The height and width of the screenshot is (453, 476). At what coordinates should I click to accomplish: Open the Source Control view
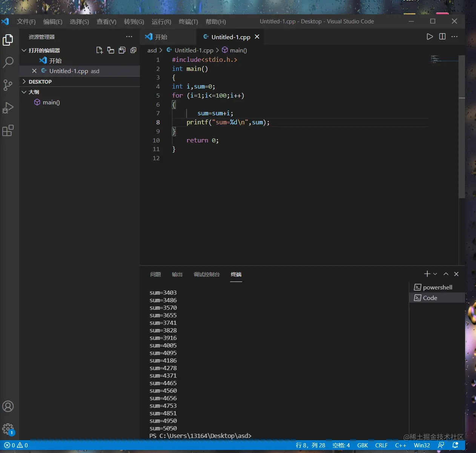coord(8,85)
